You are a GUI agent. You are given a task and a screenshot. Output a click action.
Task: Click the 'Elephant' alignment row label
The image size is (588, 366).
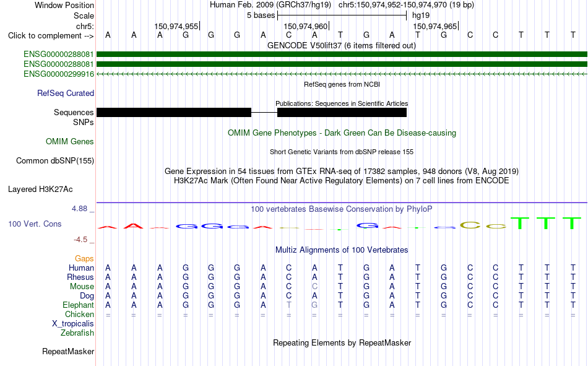point(78,305)
